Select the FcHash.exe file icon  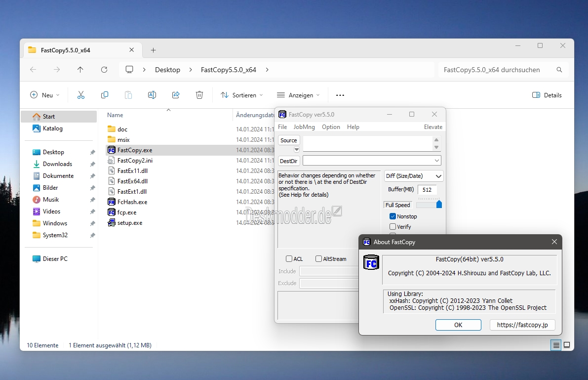112,202
